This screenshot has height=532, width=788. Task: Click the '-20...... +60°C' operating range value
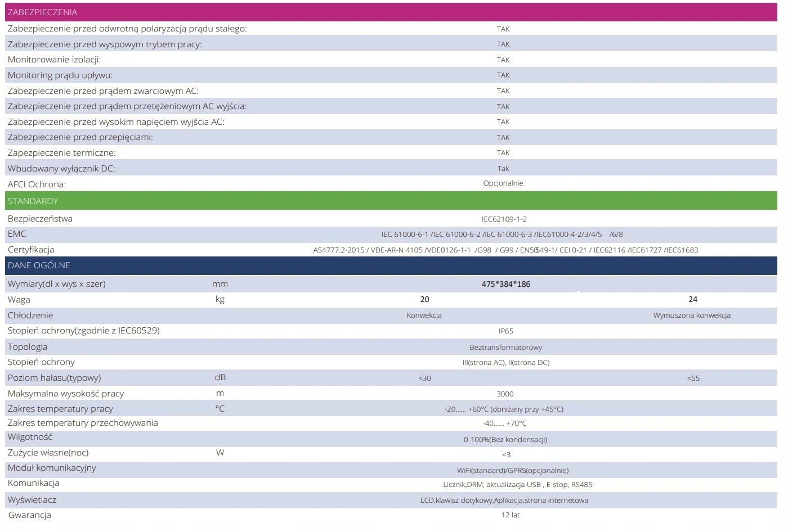tap(504, 409)
